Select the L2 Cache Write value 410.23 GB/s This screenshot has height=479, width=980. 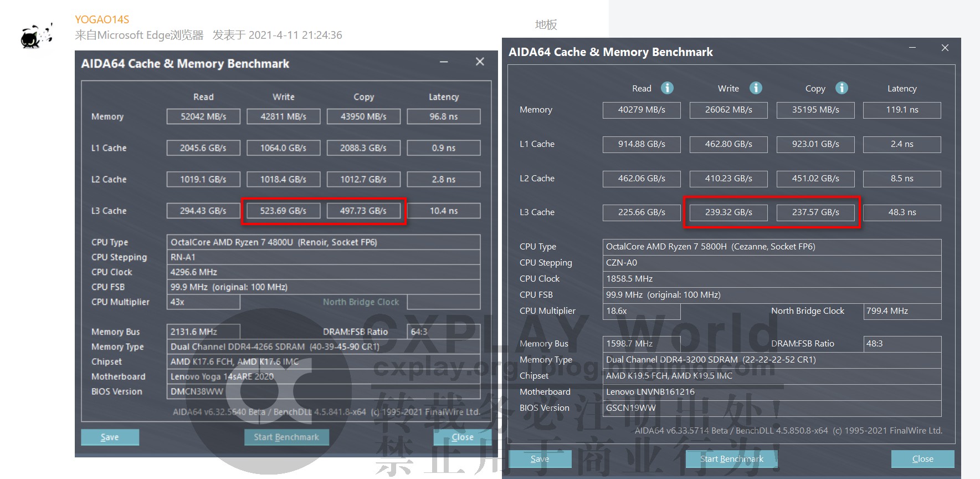pyautogui.click(x=728, y=179)
